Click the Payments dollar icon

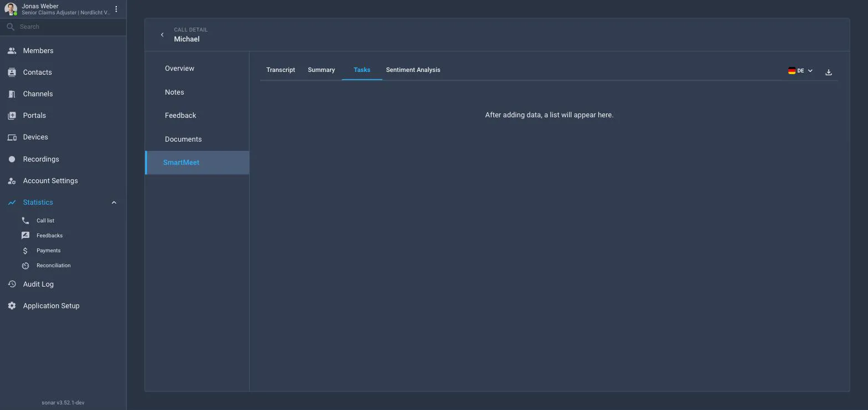25,251
